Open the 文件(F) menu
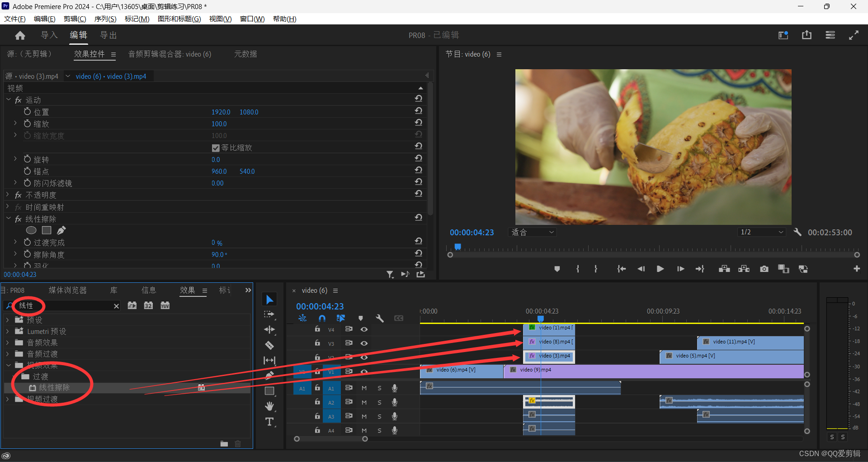Viewport: 868px width, 462px height. point(15,19)
